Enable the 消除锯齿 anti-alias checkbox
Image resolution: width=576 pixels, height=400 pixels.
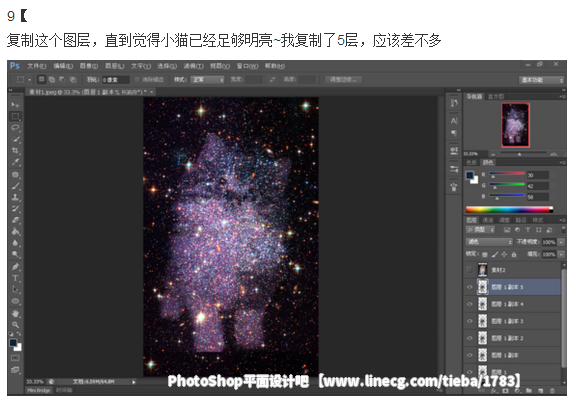point(137,79)
